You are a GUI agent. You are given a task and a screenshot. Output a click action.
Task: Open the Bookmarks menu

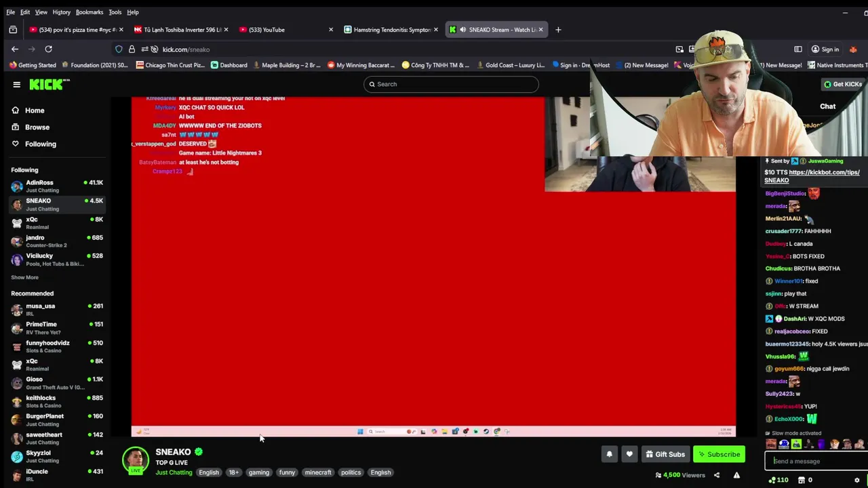coord(90,12)
